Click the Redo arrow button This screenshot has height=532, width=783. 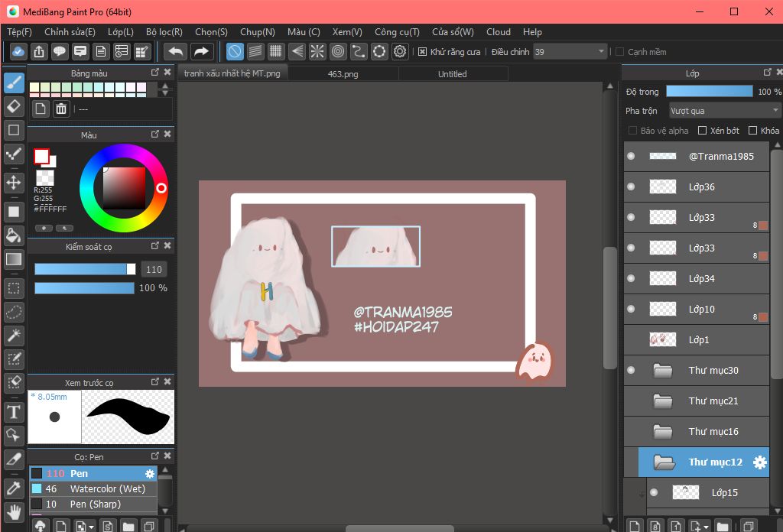pyautogui.click(x=201, y=51)
